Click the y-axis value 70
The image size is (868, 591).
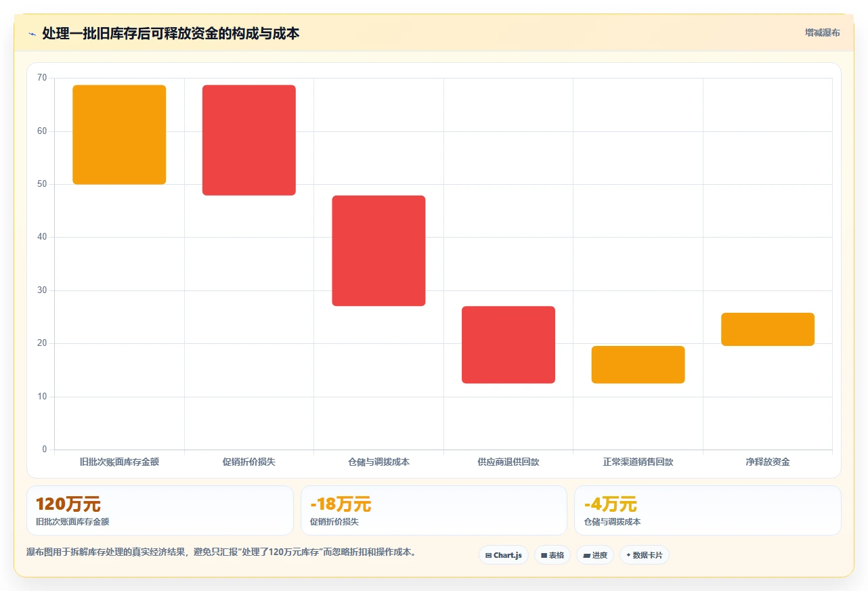coord(42,78)
